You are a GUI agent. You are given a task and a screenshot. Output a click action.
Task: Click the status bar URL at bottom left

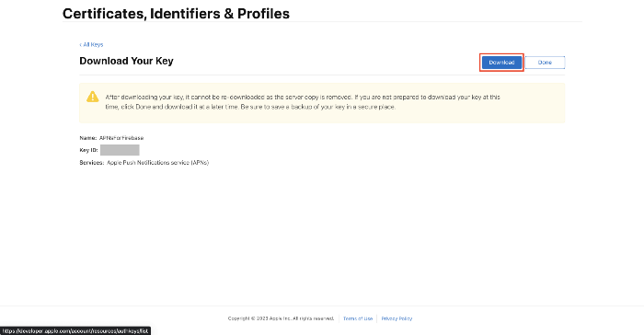[75, 331]
